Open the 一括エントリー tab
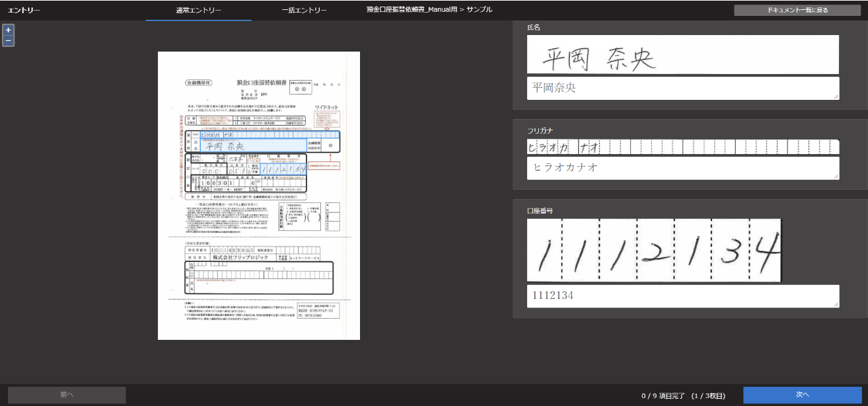Viewport: 868px width, 406px height. click(304, 11)
